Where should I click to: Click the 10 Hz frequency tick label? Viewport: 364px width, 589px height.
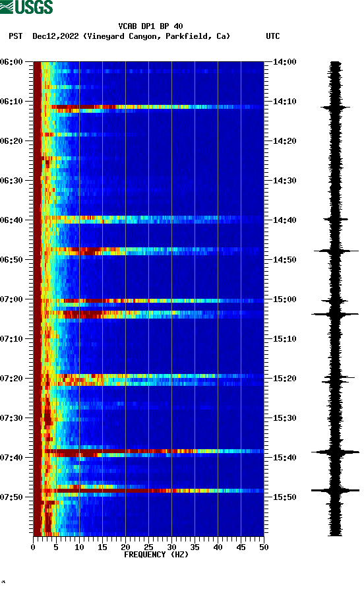(x=79, y=547)
